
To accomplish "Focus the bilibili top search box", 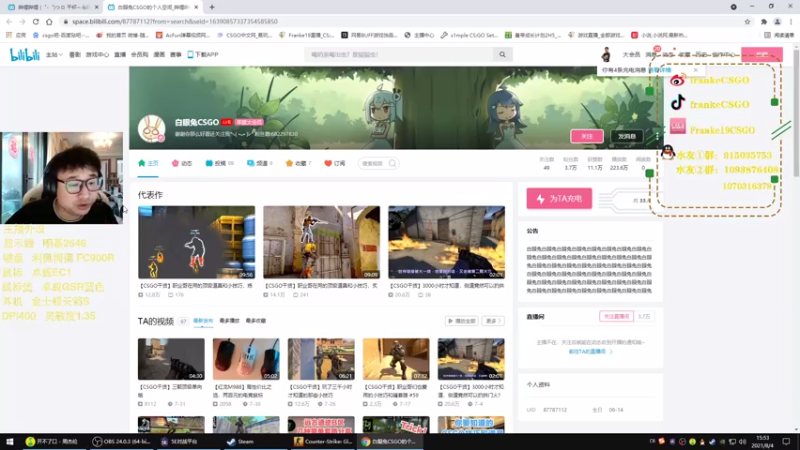I will [x=399, y=55].
